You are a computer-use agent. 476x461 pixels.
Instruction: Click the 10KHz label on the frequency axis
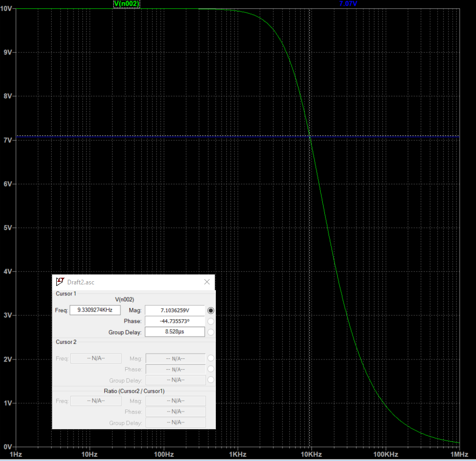pos(311,454)
